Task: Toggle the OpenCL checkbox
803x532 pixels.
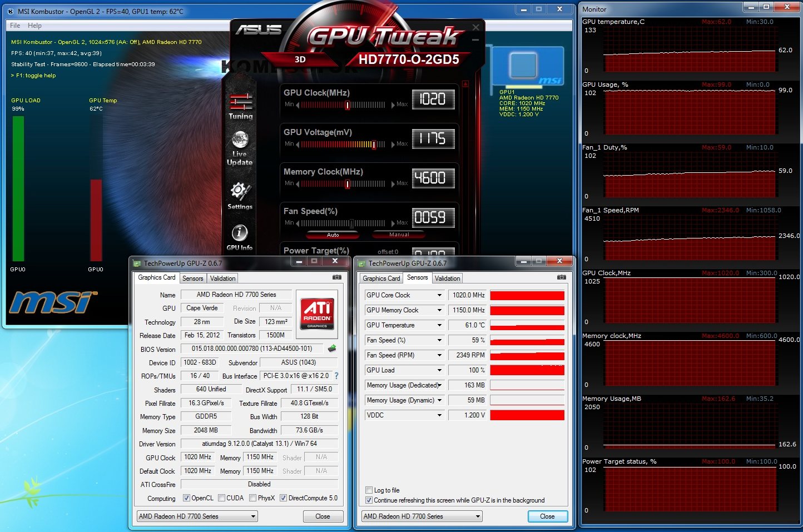Action: (187, 498)
